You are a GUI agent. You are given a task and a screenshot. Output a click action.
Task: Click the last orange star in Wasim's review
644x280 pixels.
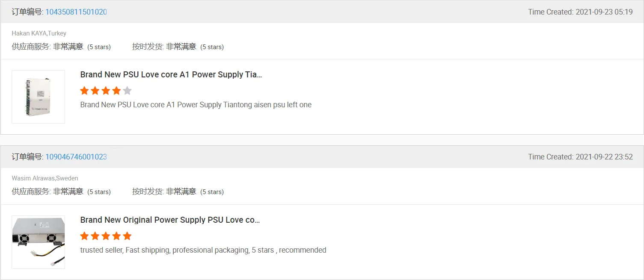click(127, 236)
